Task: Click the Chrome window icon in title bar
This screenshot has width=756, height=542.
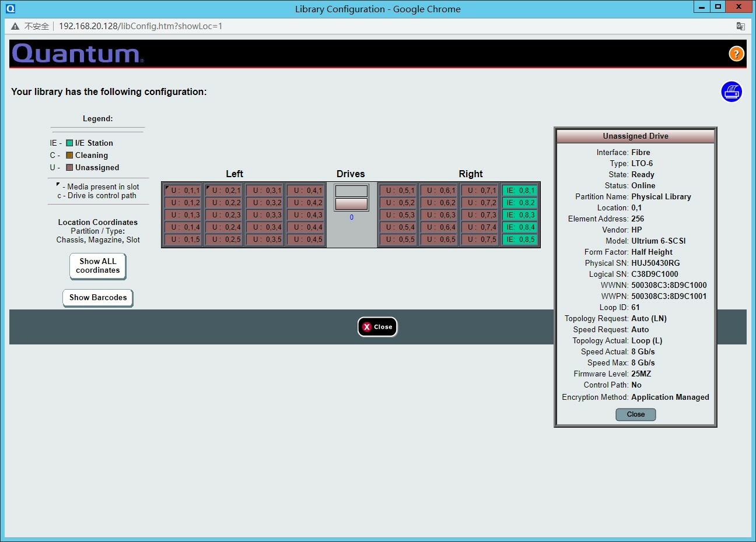Action: pyautogui.click(x=10, y=9)
